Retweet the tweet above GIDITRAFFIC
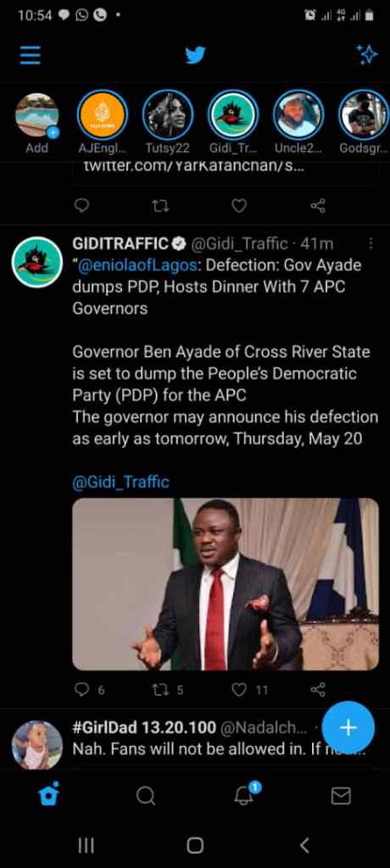Viewport: 390px width, 868px height. point(160,206)
